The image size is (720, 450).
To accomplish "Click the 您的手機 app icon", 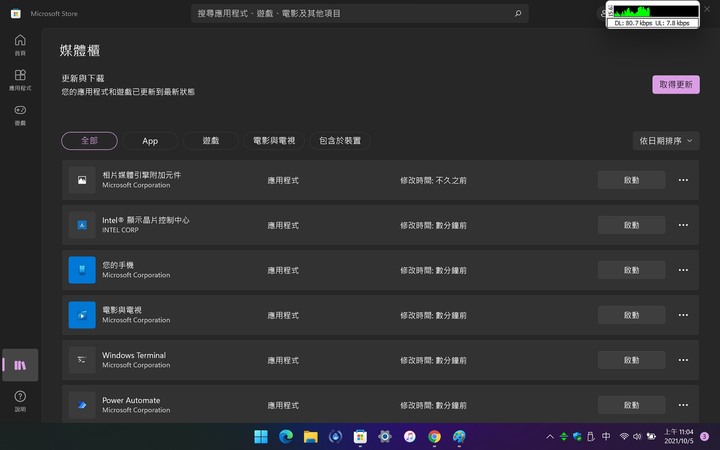I will pos(82,270).
